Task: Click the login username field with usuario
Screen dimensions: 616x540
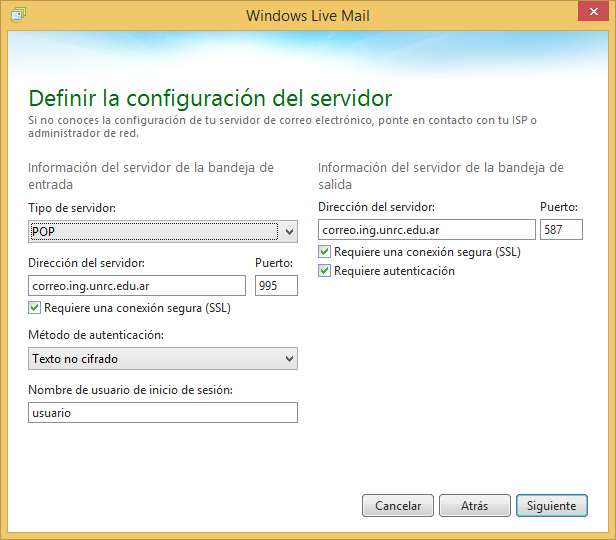Action: tap(163, 412)
